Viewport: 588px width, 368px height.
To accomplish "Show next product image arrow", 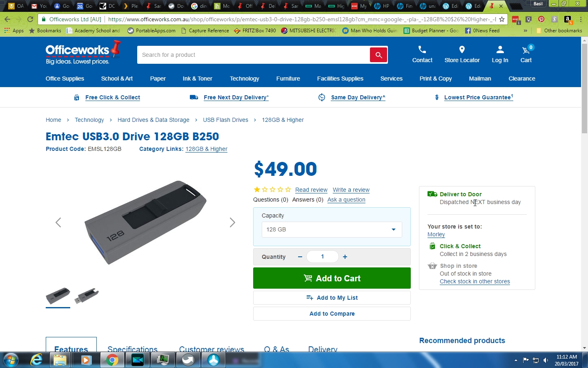I will (232, 222).
